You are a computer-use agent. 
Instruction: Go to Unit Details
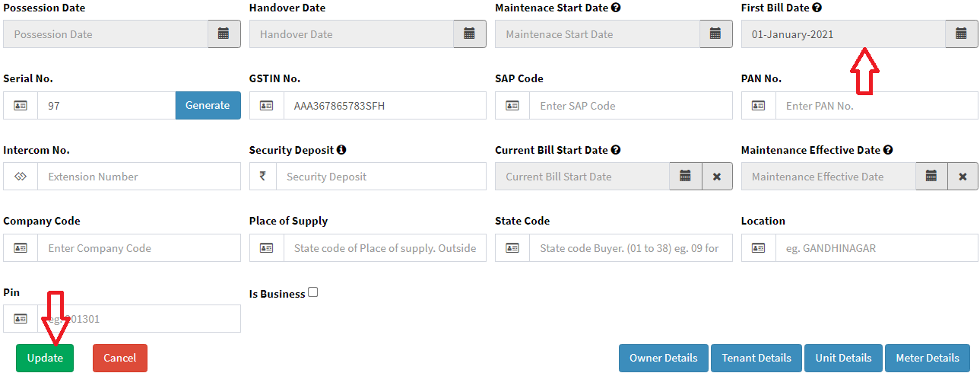click(843, 358)
